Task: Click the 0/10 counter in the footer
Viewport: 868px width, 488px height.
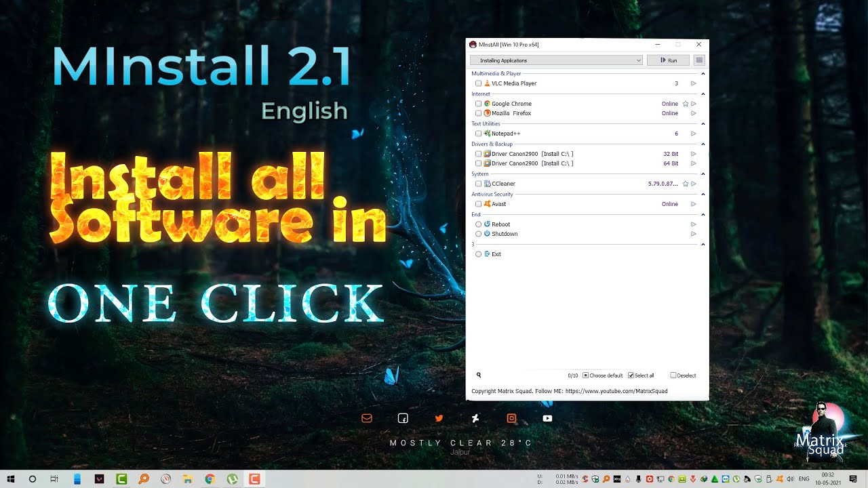Action: [x=573, y=375]
